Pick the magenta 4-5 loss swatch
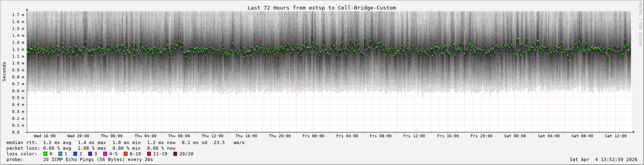Viewport: 644px width, 165px height. (105, 154)
